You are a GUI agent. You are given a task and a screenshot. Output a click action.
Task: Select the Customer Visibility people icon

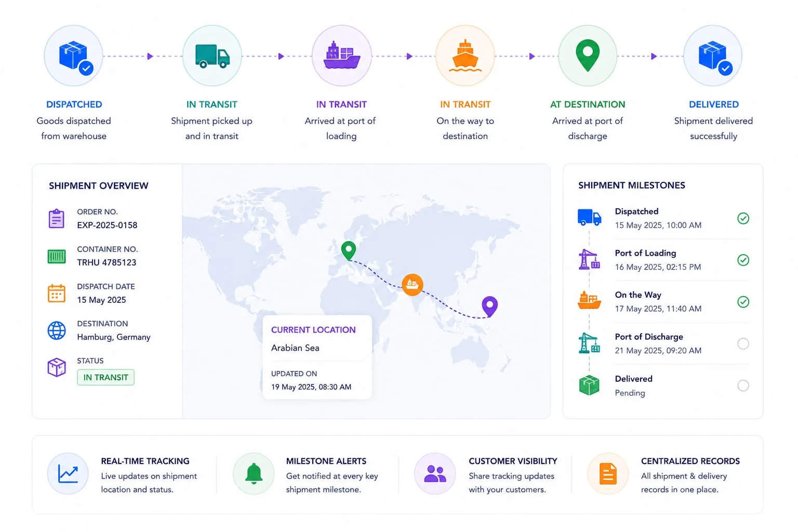[x=435, y=474]
